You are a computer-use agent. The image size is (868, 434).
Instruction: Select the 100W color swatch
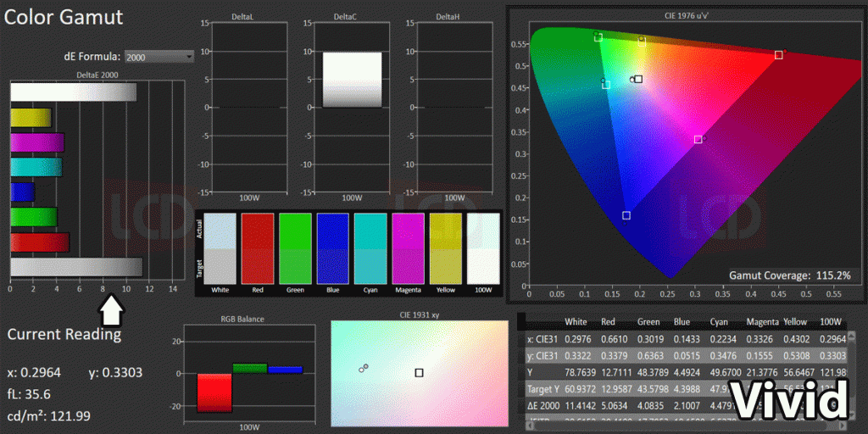coord(483,249)
